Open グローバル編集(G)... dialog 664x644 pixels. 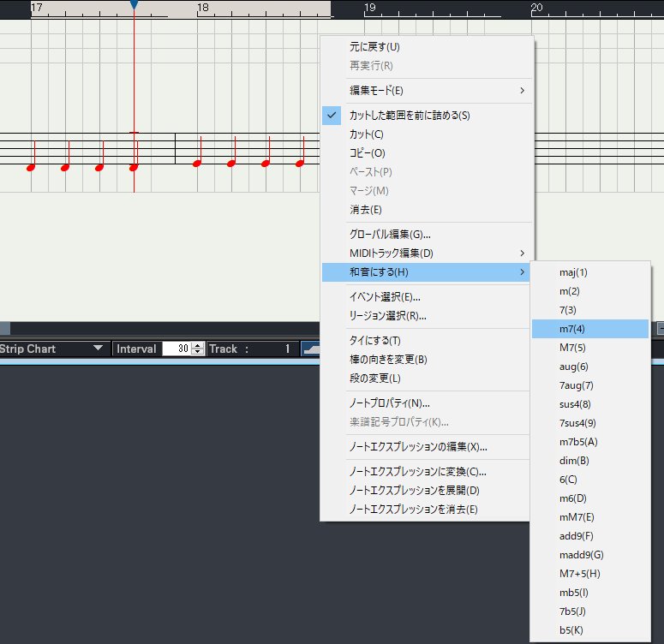tap(390, 235)
